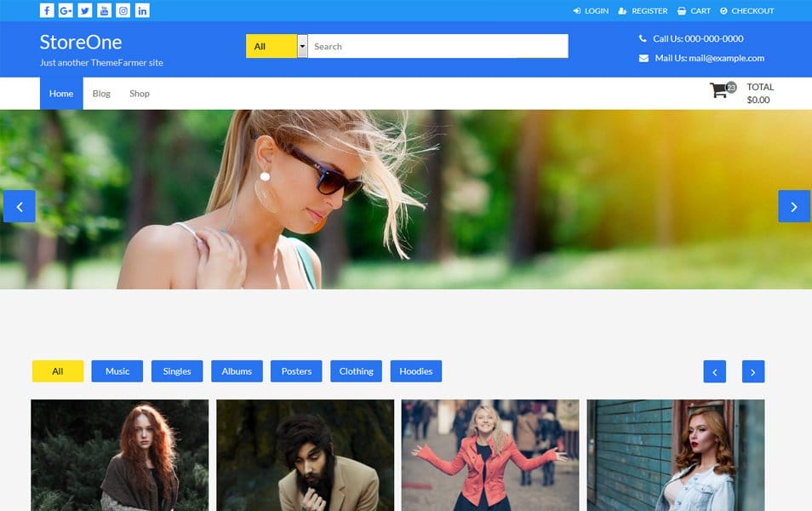Viewport: 812px width, 511px height.
Task: Select the Clothing category filter
Action: pos(356,370)
